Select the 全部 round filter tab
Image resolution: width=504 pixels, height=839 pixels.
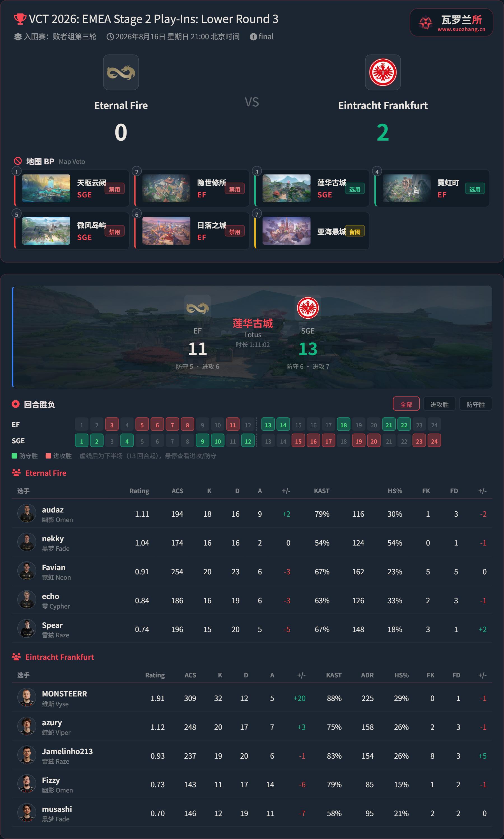406,404
